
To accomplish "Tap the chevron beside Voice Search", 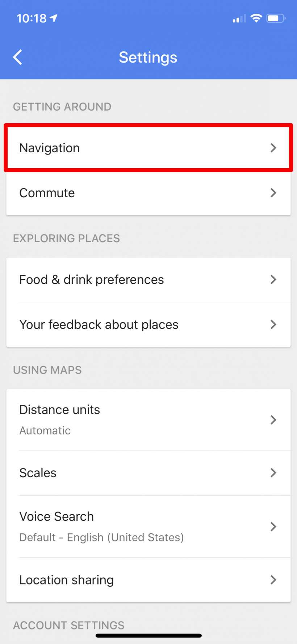I will (273, 527).
